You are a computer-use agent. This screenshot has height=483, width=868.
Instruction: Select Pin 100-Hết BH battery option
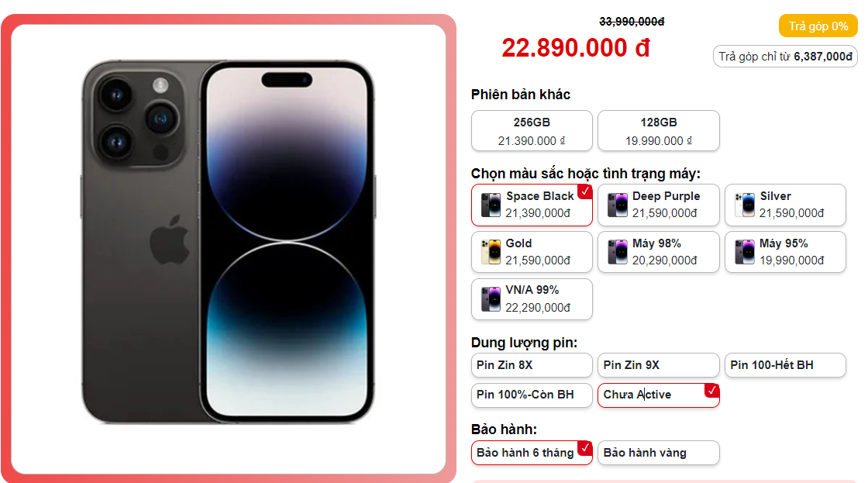click(785, 365)
